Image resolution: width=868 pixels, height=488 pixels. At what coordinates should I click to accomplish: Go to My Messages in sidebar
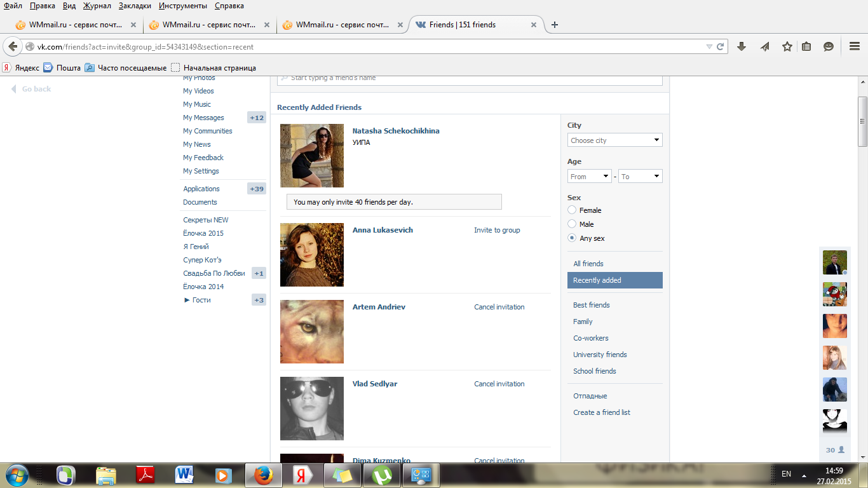[x=203, y=118]
